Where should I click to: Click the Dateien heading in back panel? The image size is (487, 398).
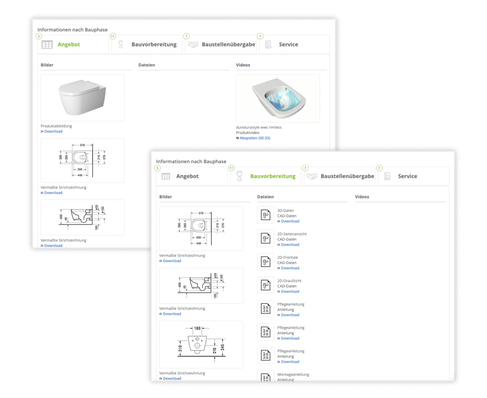[147, 65]
